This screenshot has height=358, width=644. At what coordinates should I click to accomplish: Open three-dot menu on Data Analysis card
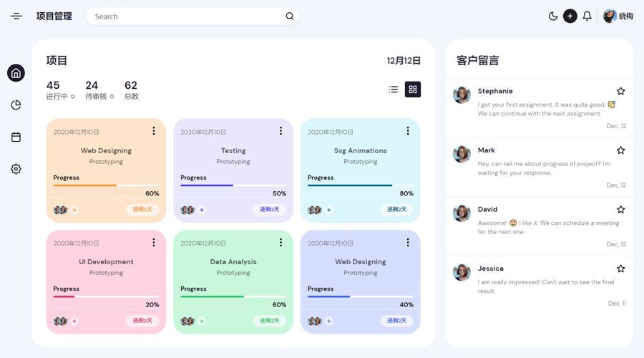280,243
